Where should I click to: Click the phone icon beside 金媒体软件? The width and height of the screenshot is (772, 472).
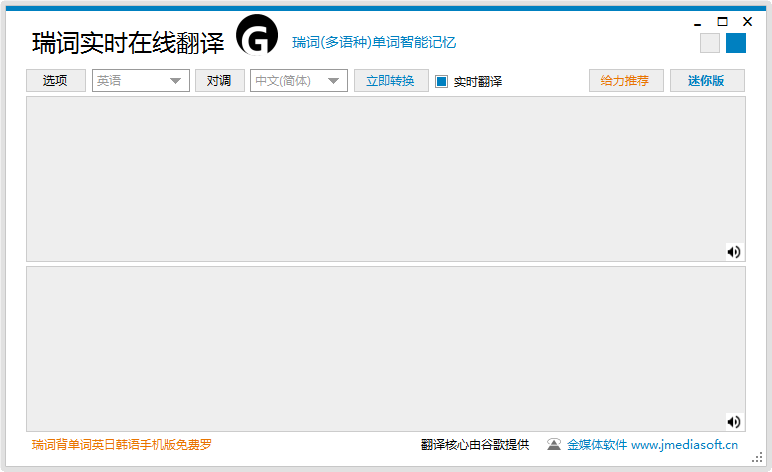click(x=554, y=444)
